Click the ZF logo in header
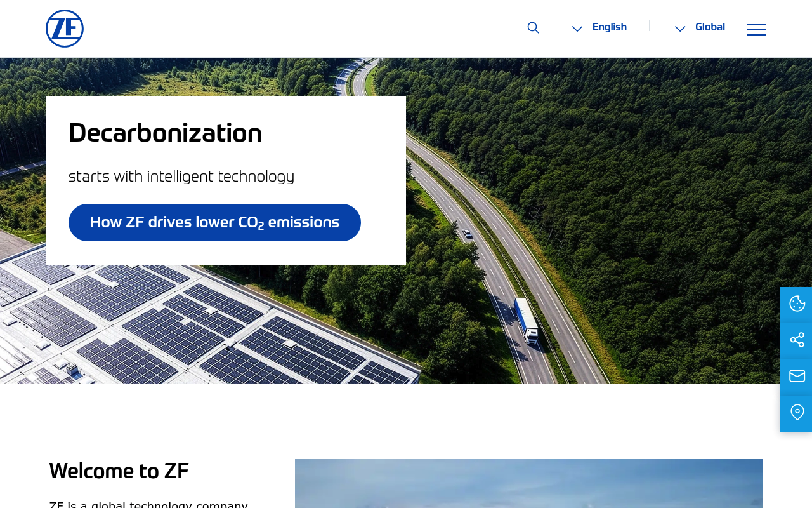The height and width of the screenshot is (508, 812). point(65,29)
